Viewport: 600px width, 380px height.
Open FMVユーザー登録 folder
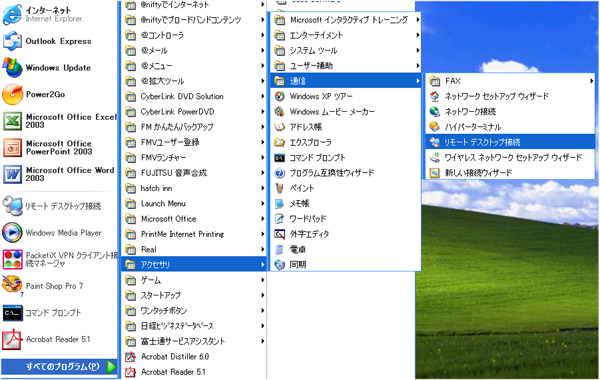tap(194, 142)
